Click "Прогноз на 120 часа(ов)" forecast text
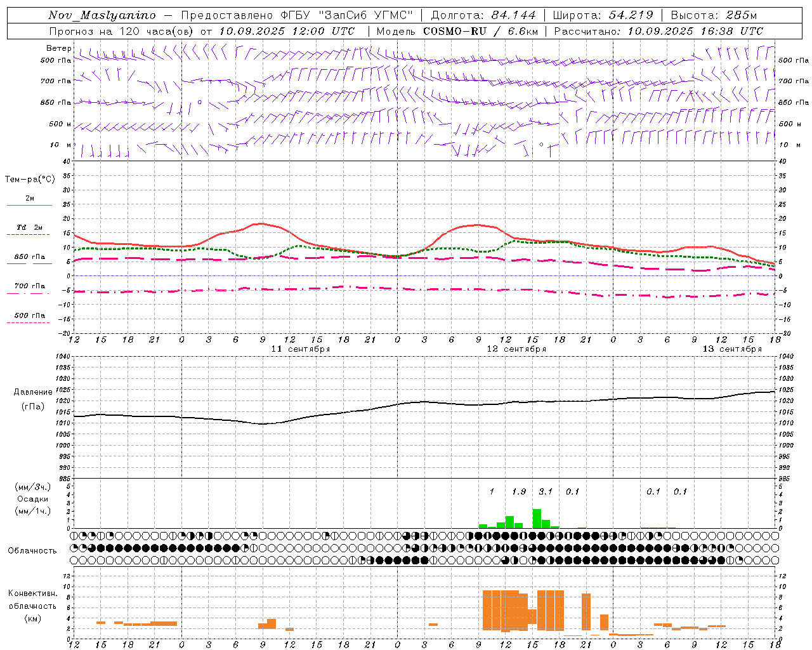812x650 pixels. [x=121, y=31]
